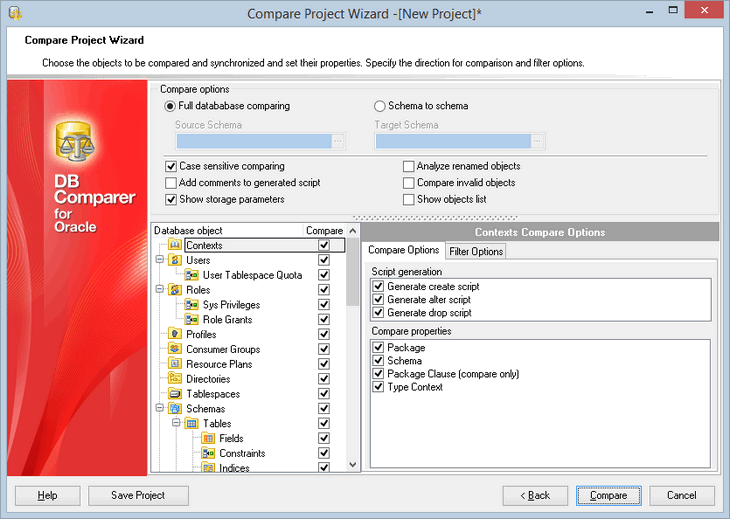Switch to Filter Options tab
Viewport: 730px width, 519px height.
476,251
